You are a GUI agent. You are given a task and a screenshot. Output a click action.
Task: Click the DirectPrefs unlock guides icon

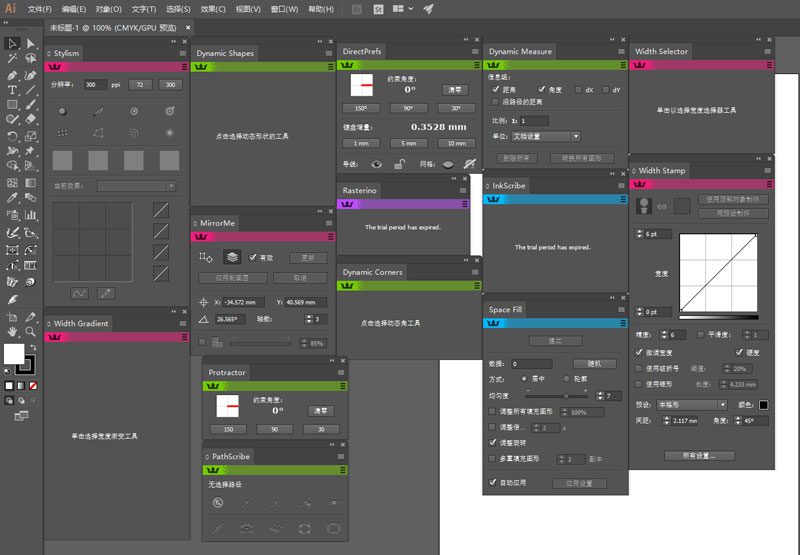[x=399, y=164]
